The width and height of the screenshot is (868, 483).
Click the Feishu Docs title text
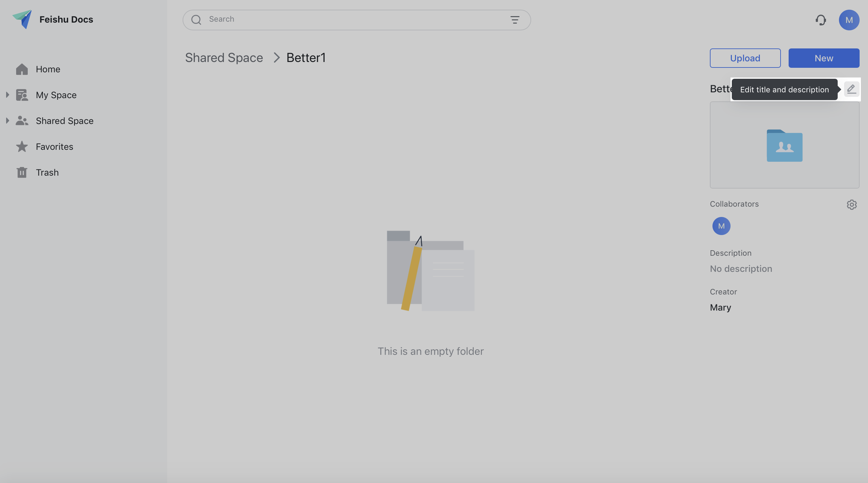pos(66,20)
